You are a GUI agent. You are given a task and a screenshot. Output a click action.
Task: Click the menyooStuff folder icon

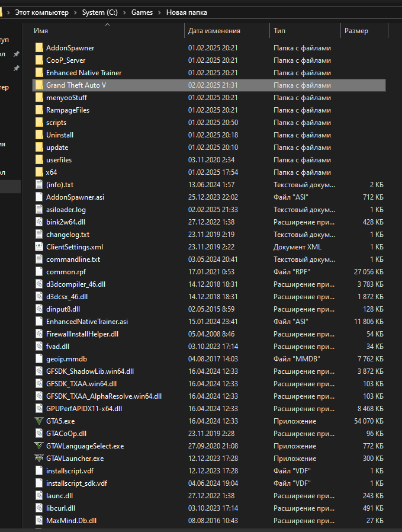pos(39,98)
